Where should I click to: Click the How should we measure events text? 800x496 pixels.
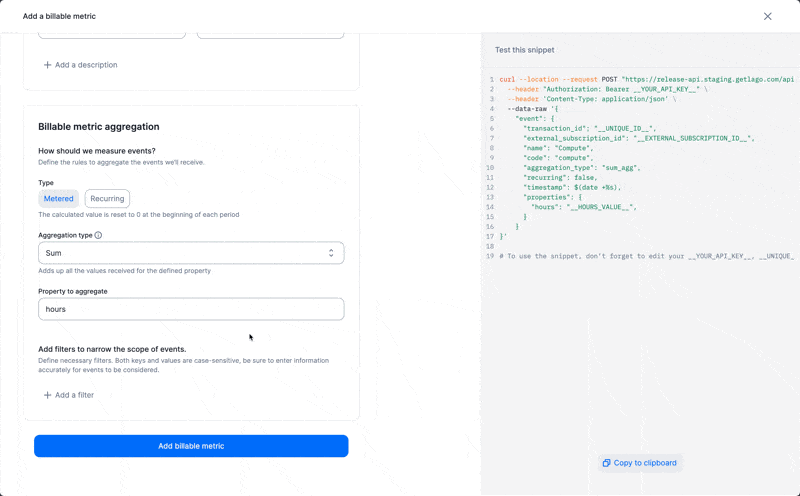pos(97,151)
